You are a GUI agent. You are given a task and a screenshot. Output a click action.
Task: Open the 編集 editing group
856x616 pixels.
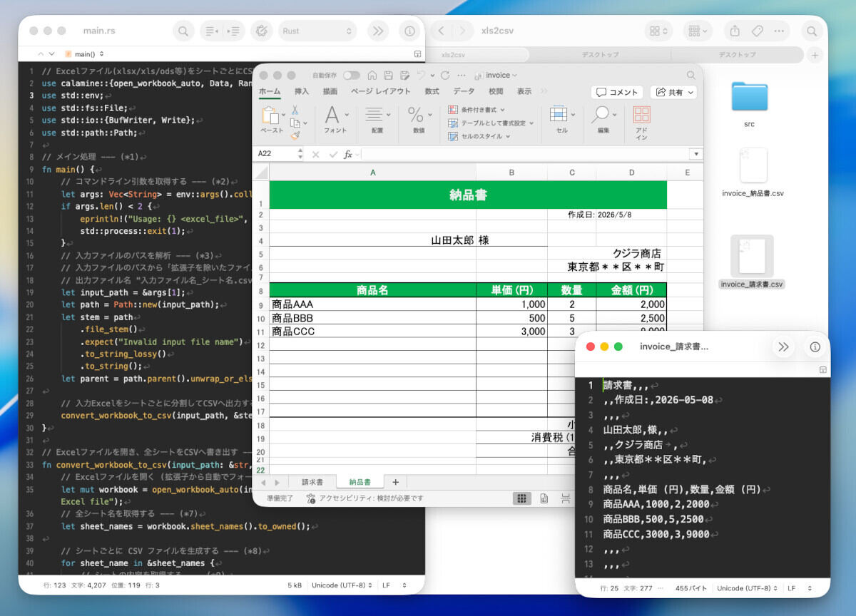[x=603, y=120]
